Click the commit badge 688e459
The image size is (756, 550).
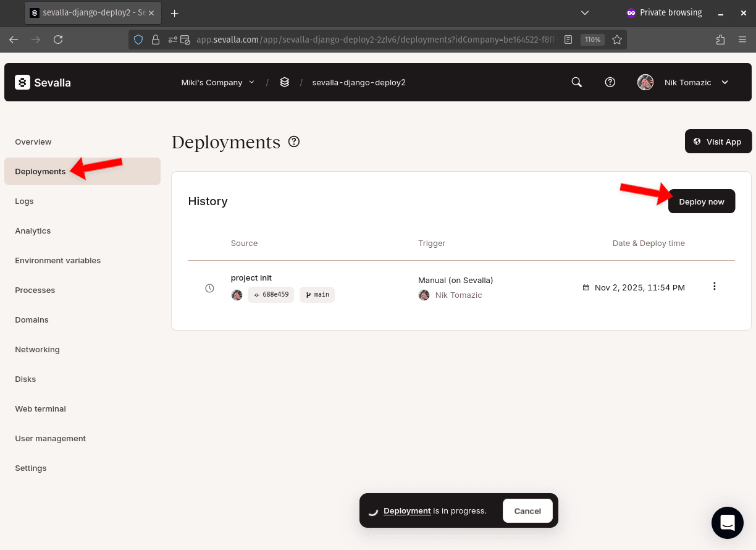pyautogui.click(x=271, y=295)
